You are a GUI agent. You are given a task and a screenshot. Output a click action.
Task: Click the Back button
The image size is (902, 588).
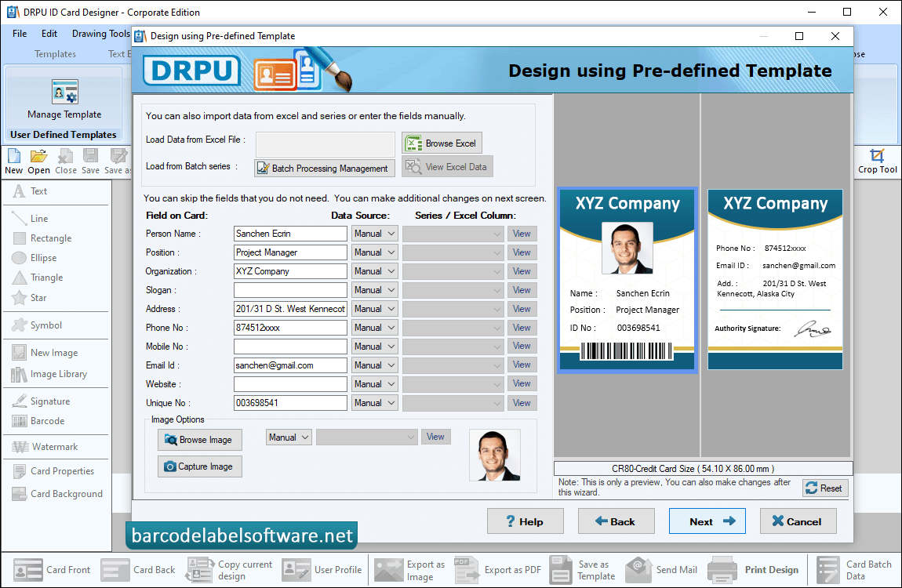point(616,521)
